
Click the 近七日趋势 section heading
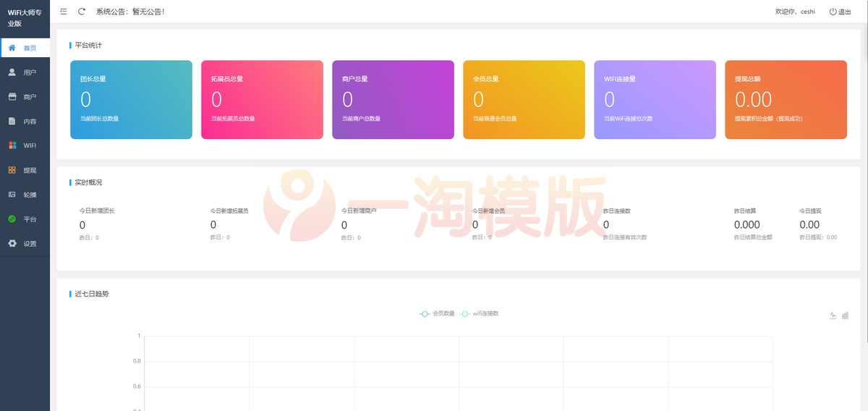point(92,294)
